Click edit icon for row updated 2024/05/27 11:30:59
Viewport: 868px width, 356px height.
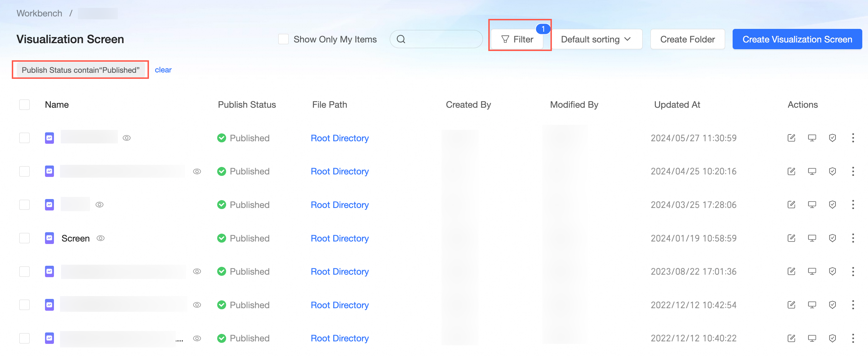coord(791,138)
